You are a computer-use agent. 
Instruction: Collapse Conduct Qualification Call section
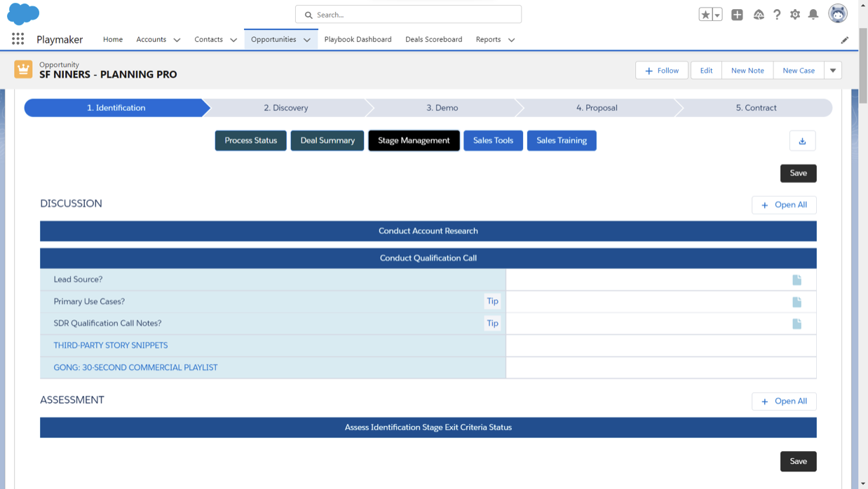428,259
